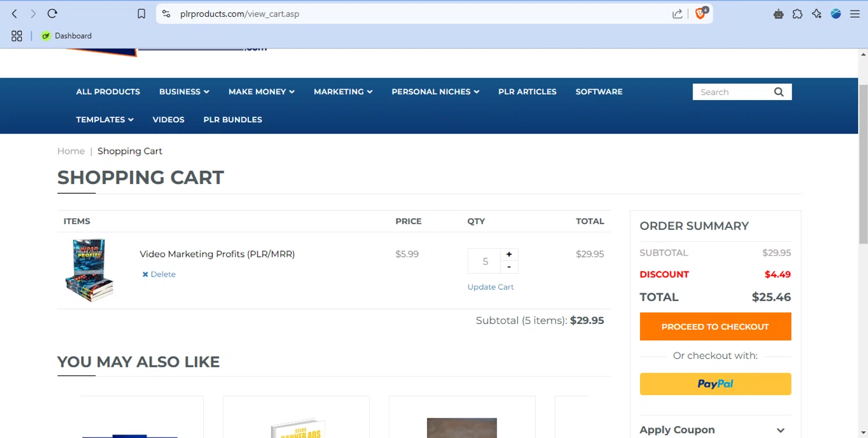The image size is (868, 438).
Task: Open Brave Shields lion icon
Action: coord(701,13)
